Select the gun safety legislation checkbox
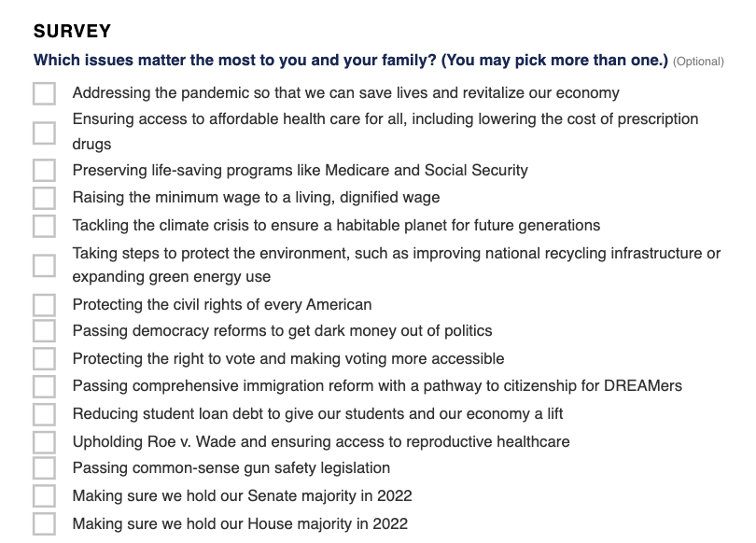 click(x=44, y=468)
